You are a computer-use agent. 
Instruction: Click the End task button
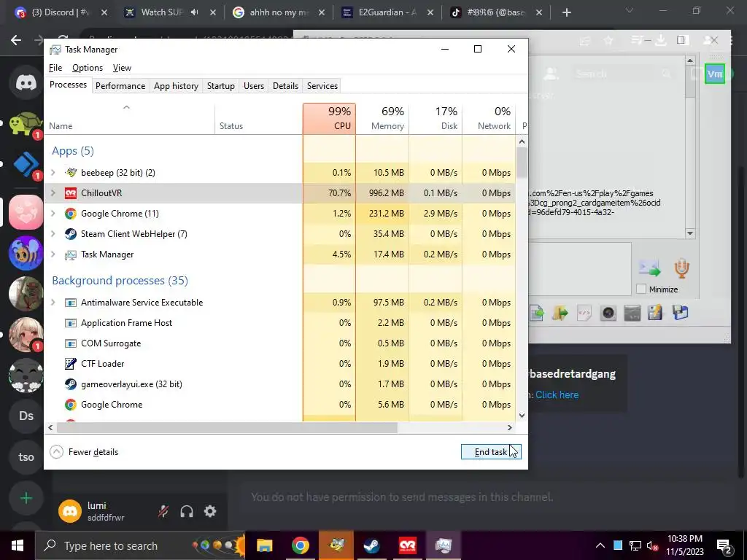coord(491,452)
